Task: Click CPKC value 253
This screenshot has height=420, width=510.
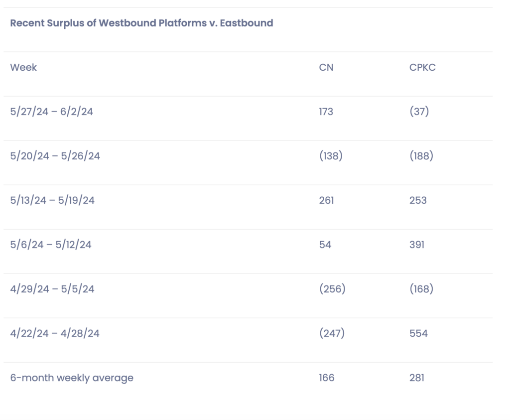Action: tap(418, 200)
